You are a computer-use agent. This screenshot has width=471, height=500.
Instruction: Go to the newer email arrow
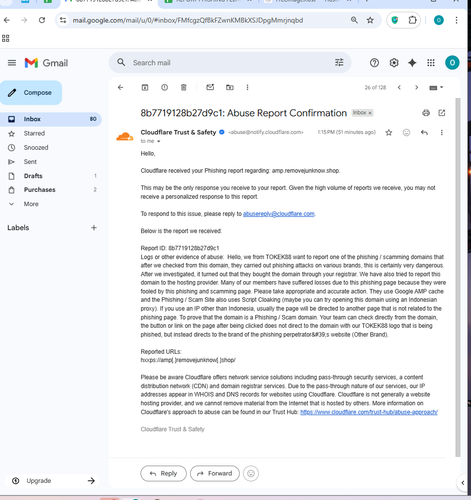[399, 87]
